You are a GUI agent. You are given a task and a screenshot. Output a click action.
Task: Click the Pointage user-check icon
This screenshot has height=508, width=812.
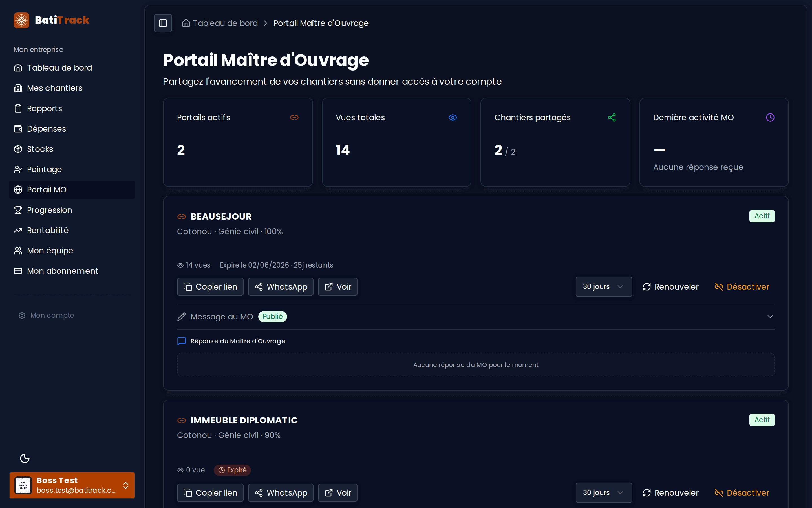click(18, 169)
